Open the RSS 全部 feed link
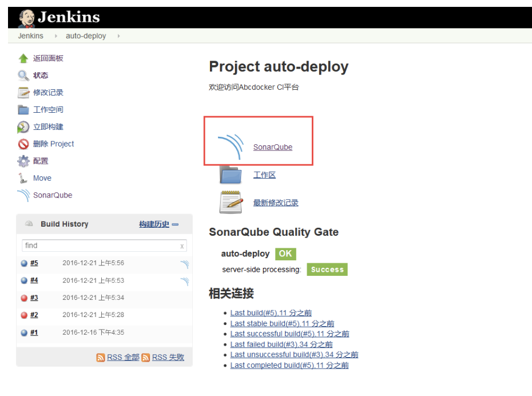The image size is (532, 396). pyautogui.click(x=123, y=357)
